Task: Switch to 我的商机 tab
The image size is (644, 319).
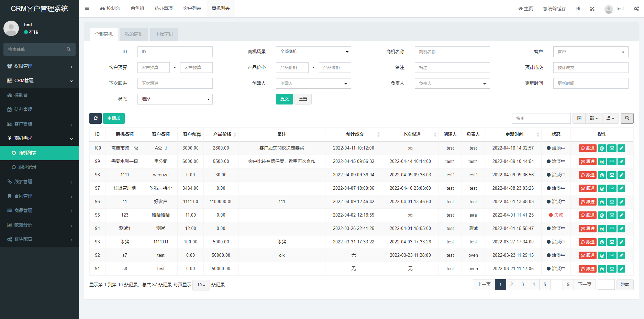Action: [134, 34]
